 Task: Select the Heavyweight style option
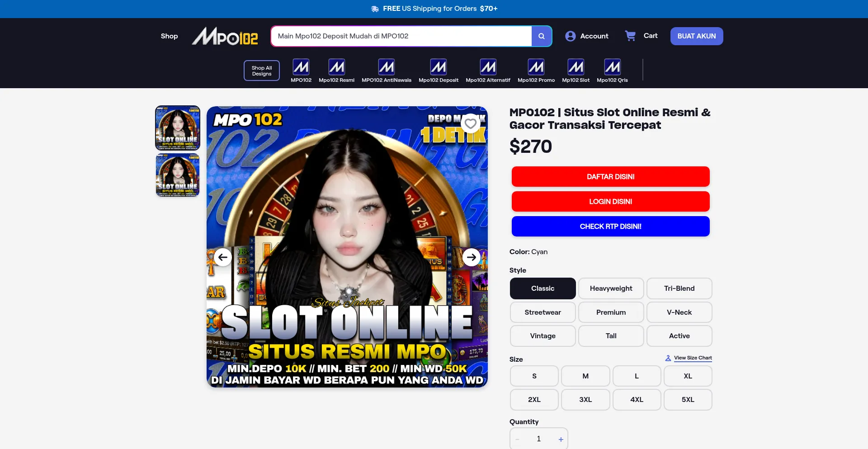click(611, 288)
